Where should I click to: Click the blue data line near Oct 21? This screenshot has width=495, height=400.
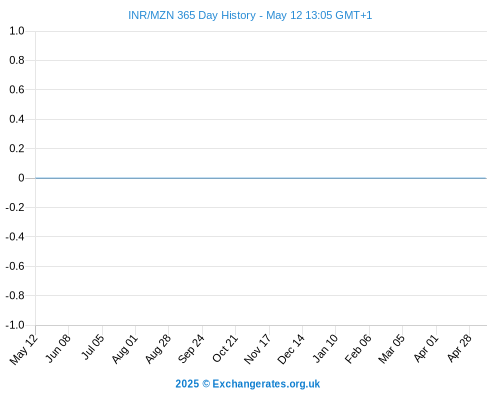235,178
